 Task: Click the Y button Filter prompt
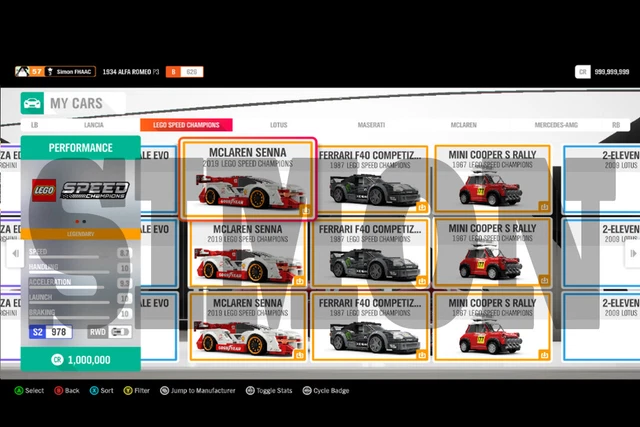(137, 391)
